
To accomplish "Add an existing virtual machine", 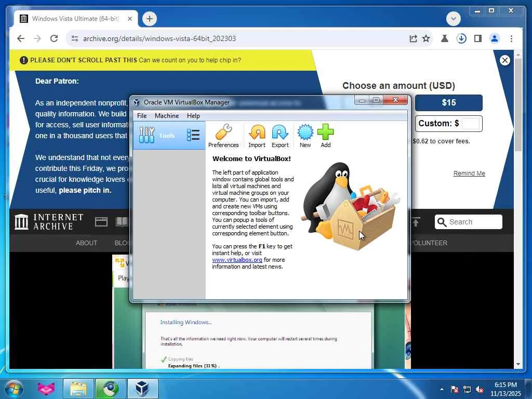I will [325, 136].
